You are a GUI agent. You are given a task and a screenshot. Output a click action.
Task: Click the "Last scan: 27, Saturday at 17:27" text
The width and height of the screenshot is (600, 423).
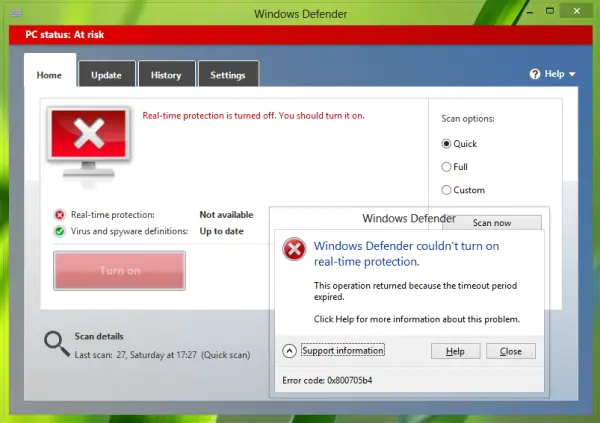pyautogui.click(x=135, y=355)
